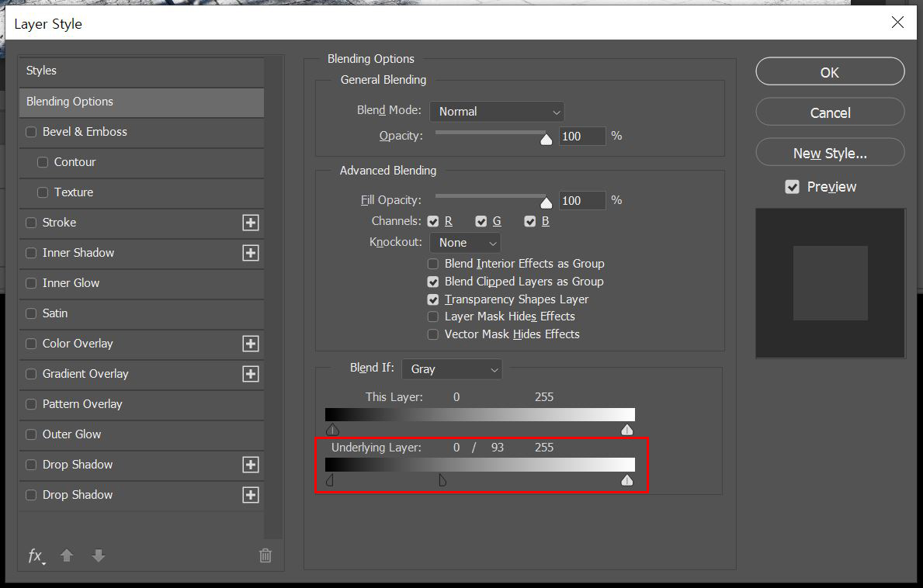Click the styles list scrollbar

click(x=273, y=297)
